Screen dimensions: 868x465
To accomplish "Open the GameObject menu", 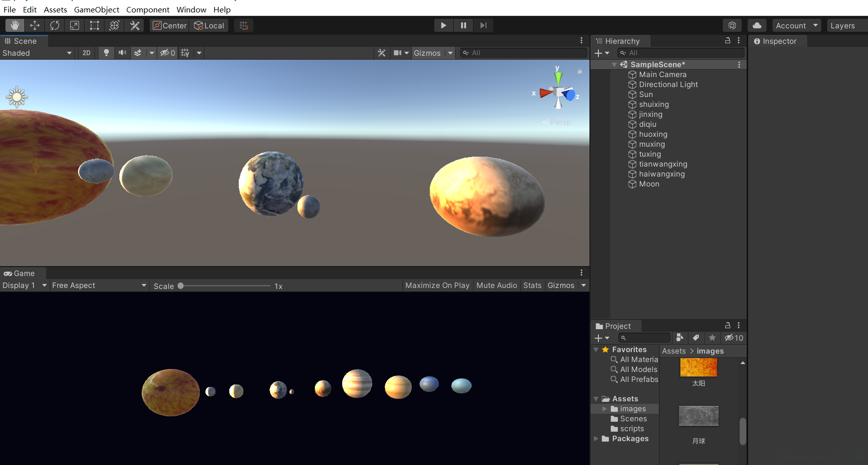I will tap(96, 9).
